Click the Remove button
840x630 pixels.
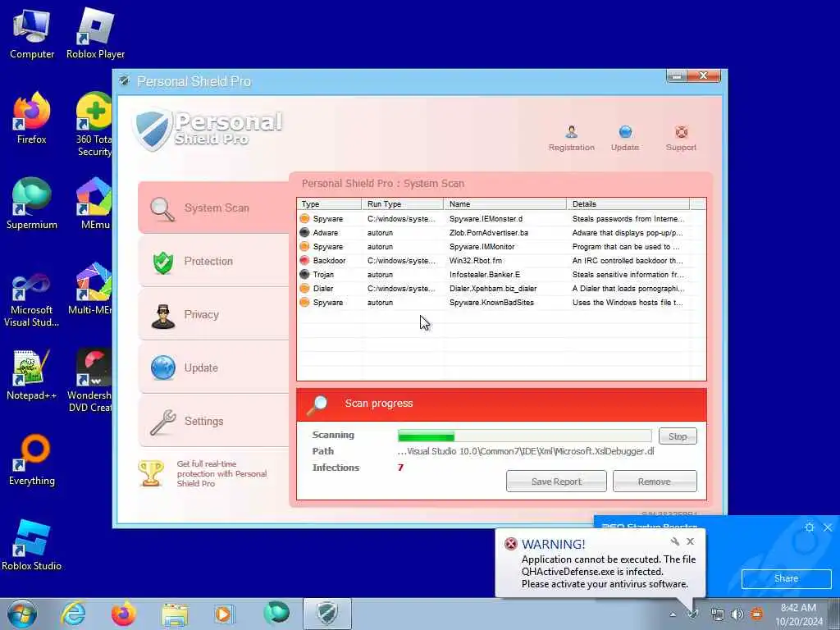(654, 481)
